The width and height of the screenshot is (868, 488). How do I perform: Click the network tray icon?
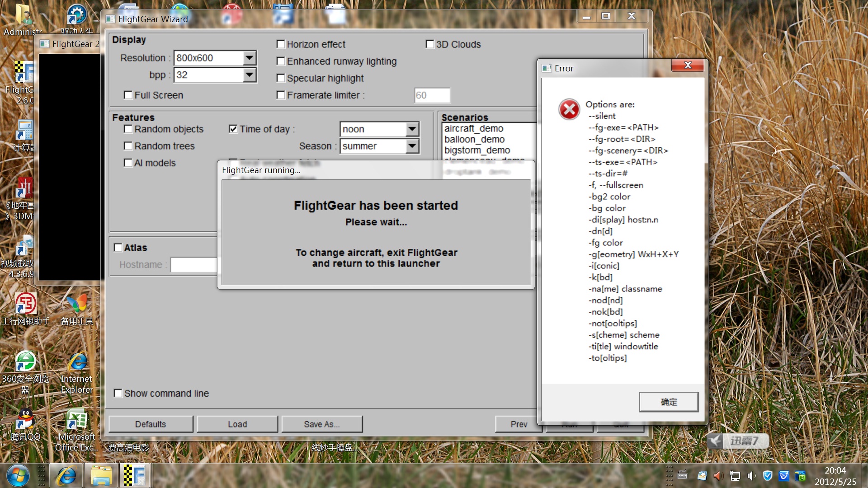(x=735, y=476)
